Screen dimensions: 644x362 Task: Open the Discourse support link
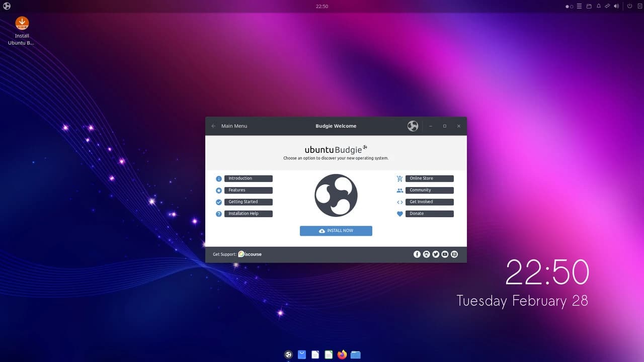(x=250, y=254)
